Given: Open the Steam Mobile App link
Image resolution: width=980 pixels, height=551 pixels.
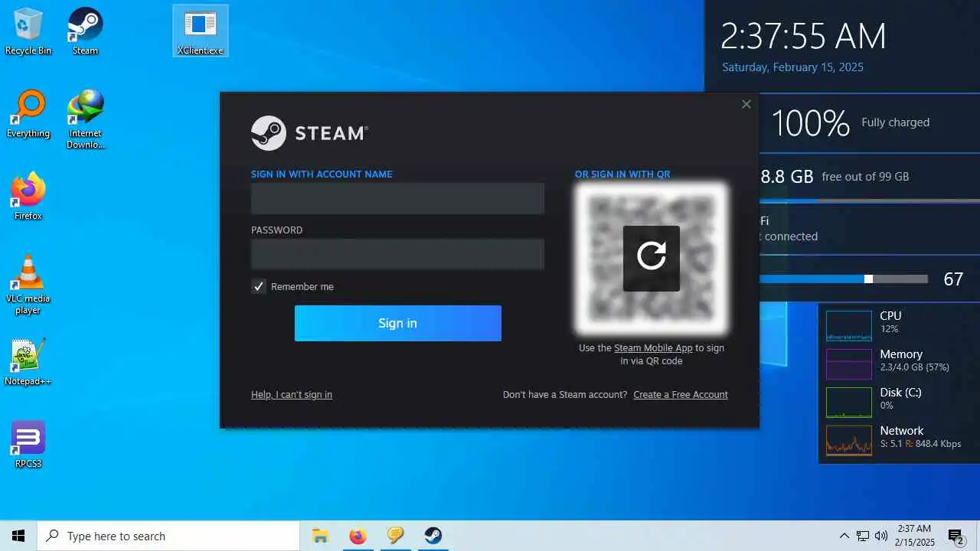Looking at the screenshot, I should [653, 347].
